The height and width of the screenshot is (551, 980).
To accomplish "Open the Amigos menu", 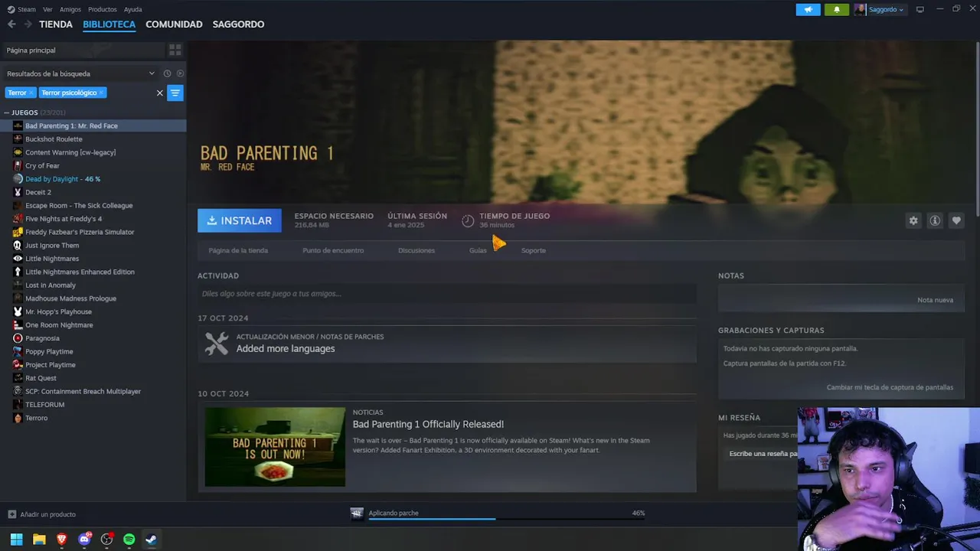I will (70, 9).
